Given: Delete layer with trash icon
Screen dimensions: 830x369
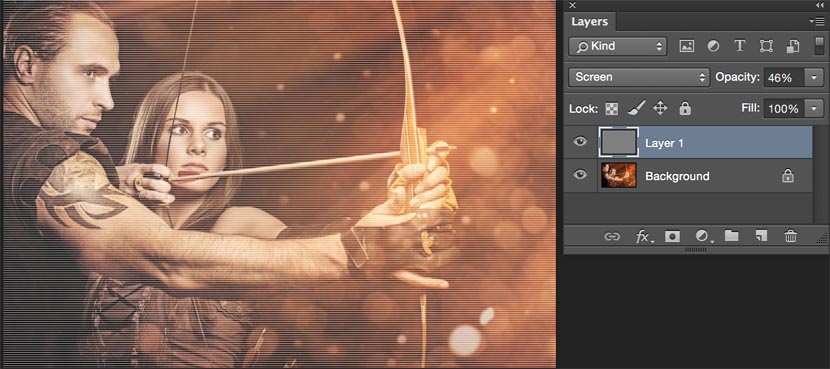Looking at the screenshot, I should pos(791,236).
